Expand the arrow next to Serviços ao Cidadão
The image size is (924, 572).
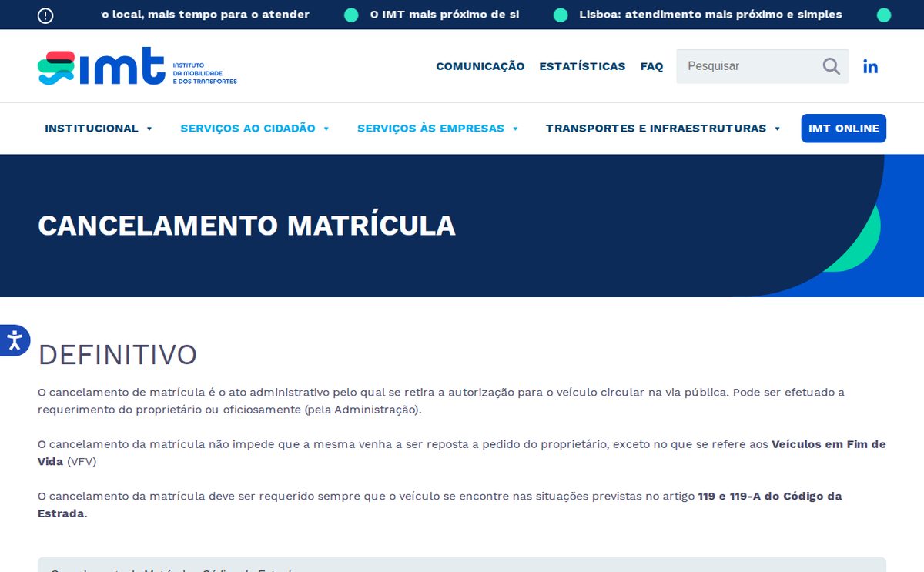[326, 129]
